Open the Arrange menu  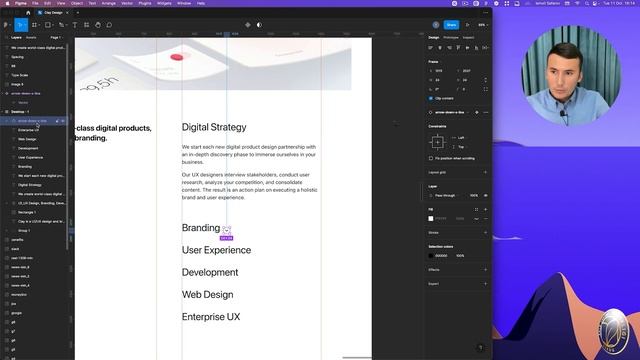pyautogui.click(x=109, y=3)
